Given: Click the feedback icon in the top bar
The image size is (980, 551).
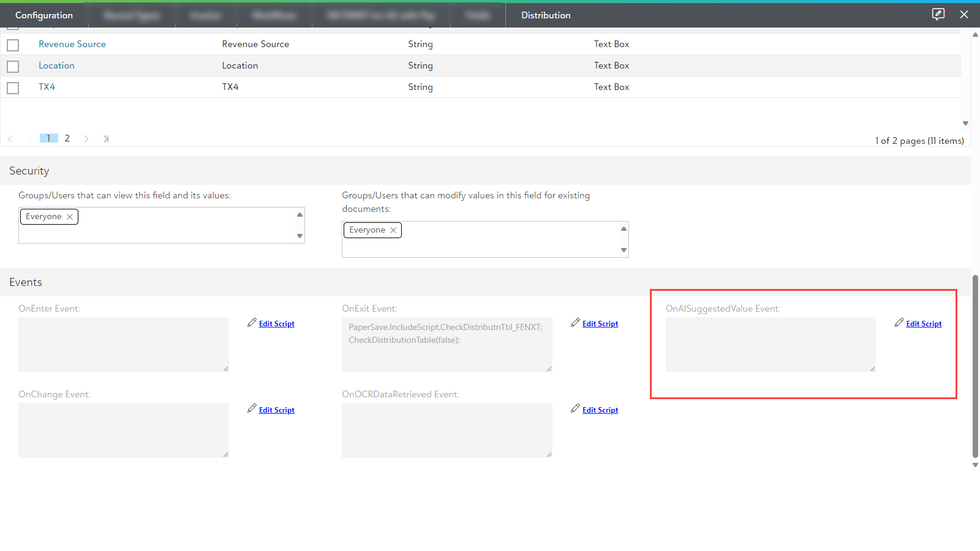Looking at the screenshot, I should pyautogui.click(x=938, y=14).
